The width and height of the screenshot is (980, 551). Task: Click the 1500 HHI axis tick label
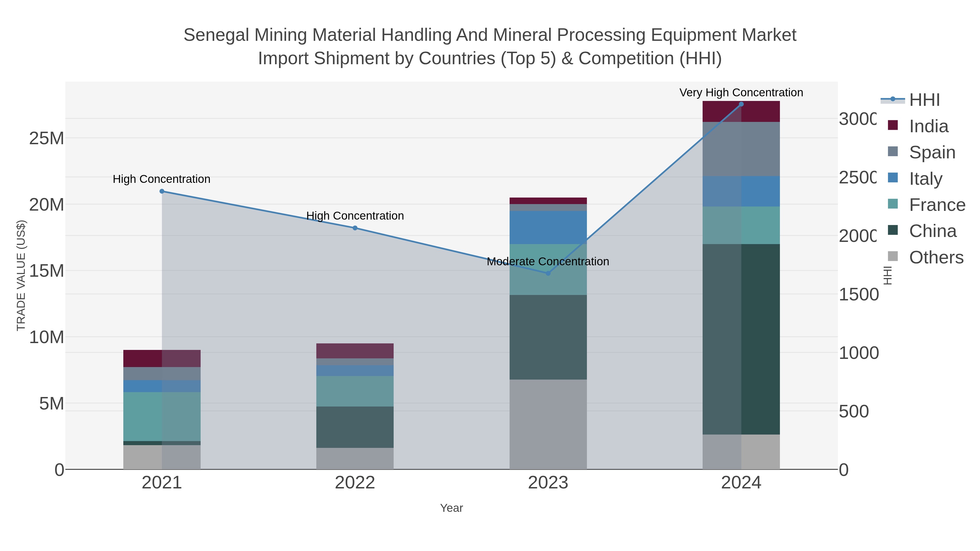pyautogui.click(x=859, y=295)
